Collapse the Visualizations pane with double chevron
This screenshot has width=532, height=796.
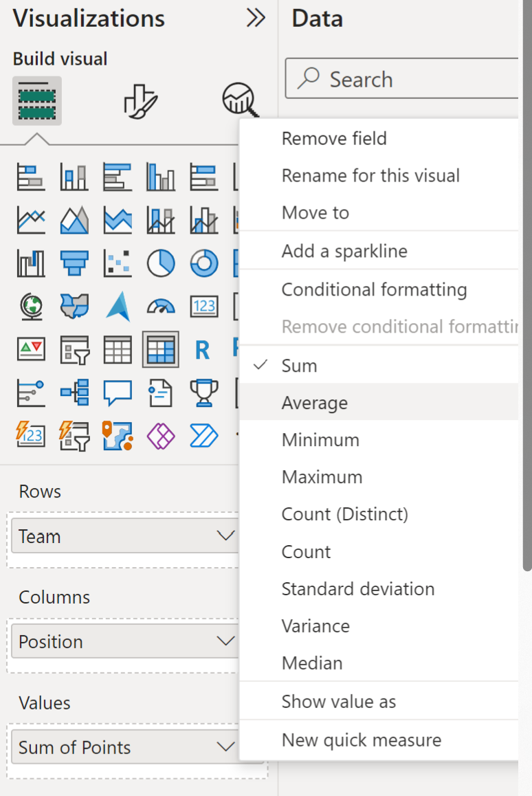tap(256, 18)
